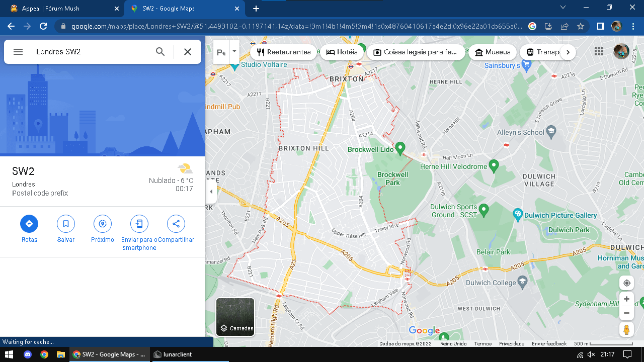Clear the Londres SW2 search
Screen dimensions: 644x362
188,52
